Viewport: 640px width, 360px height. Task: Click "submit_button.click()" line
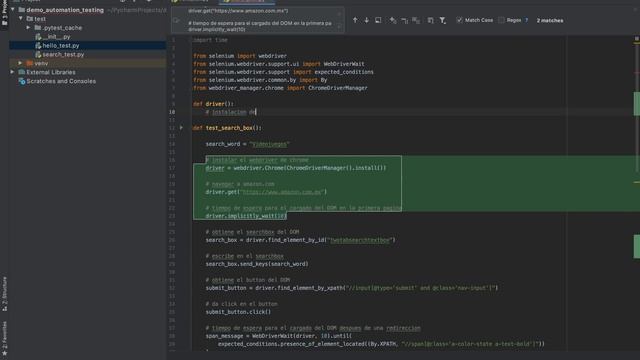click(238, 312)
